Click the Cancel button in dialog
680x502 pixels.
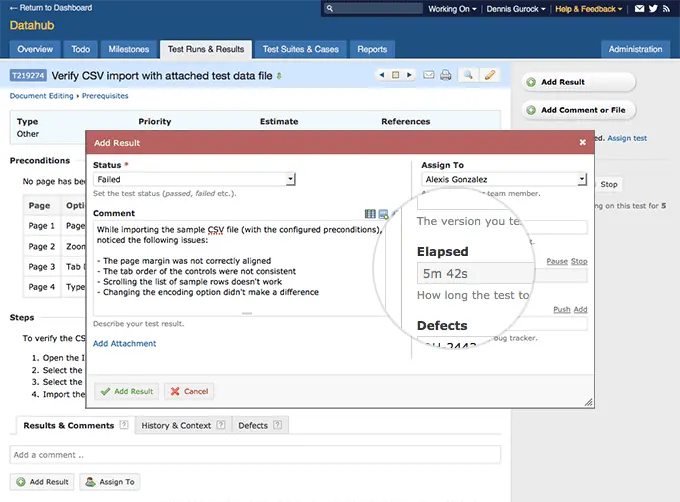189,391
